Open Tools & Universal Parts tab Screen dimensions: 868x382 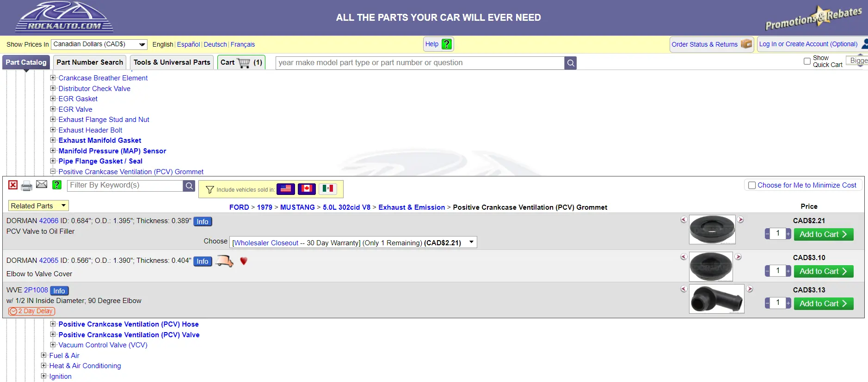click(172, 62)
